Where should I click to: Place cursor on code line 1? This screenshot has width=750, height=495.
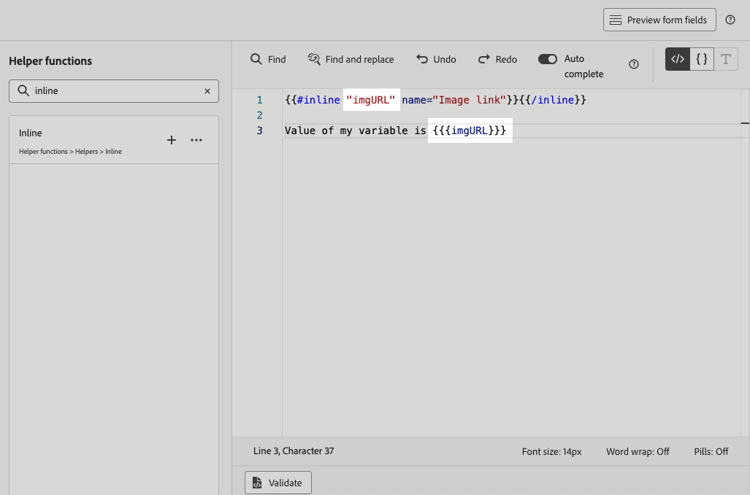coord(435,100)
